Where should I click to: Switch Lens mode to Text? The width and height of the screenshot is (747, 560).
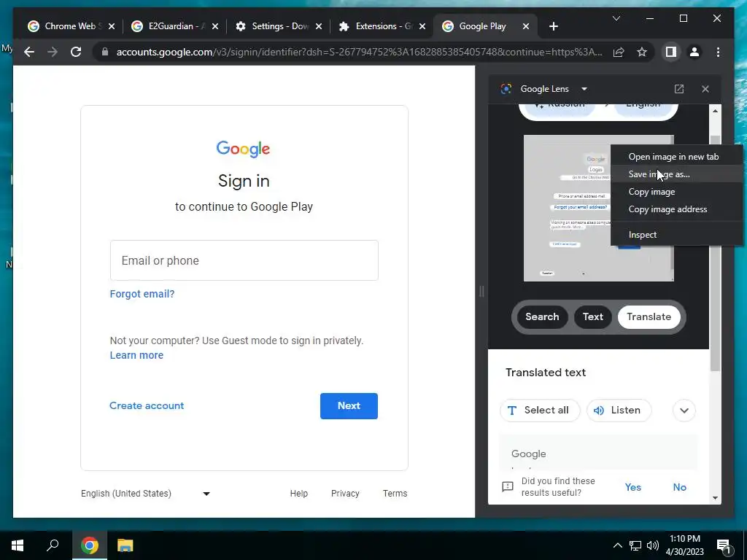592,317
